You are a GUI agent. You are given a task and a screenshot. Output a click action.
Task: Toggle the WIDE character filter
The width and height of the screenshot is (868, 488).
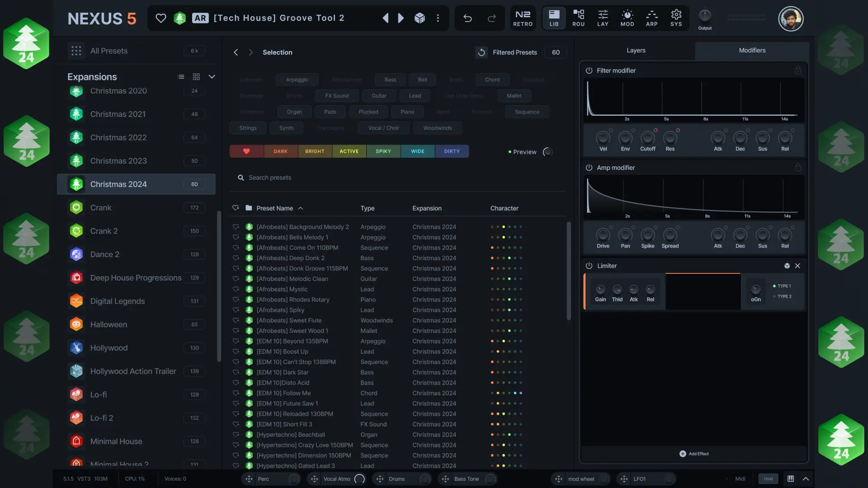418,151
